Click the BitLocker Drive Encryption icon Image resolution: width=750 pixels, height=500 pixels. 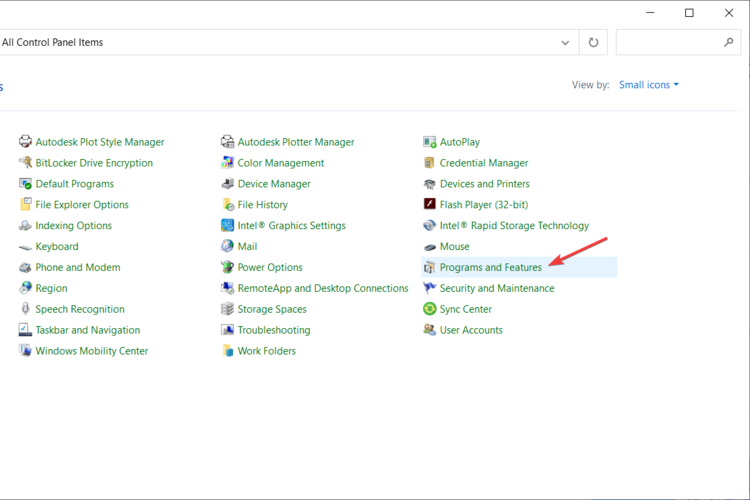(x=25, y=163)
